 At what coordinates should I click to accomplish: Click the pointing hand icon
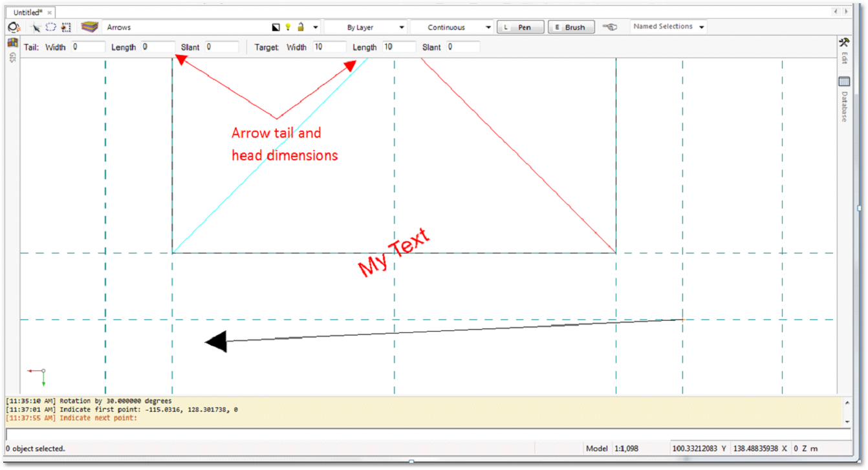tap(610, 27)
